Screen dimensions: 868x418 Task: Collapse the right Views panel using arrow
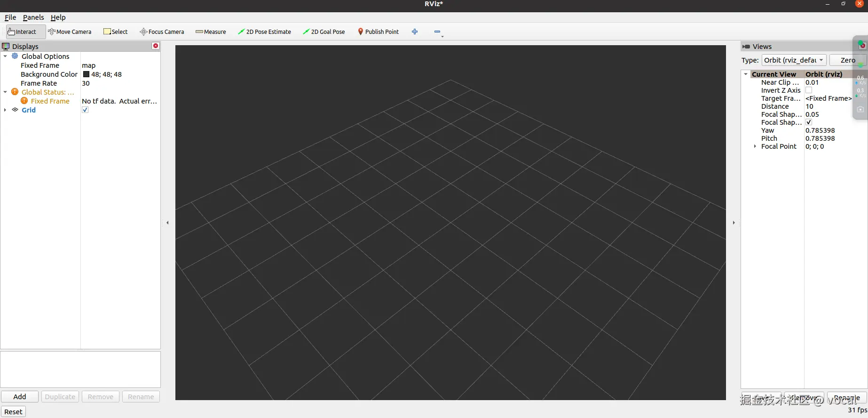pyautogui.click(x=734, y=223)
